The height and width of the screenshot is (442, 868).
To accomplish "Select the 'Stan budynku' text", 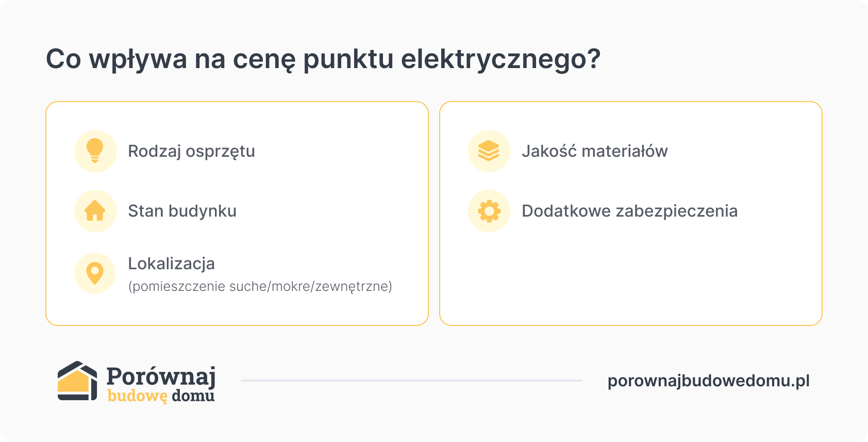I will click(182, 211).
